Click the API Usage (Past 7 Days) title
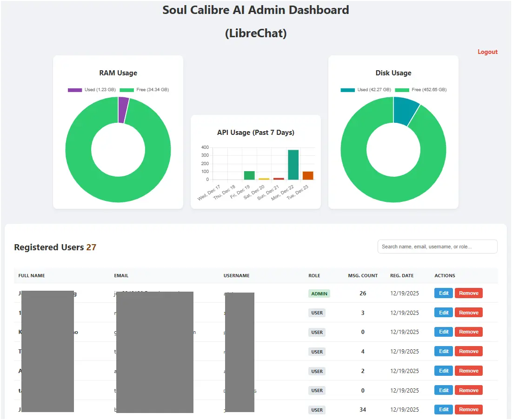This screenshot has height=420, width=512. coord(256,133)
